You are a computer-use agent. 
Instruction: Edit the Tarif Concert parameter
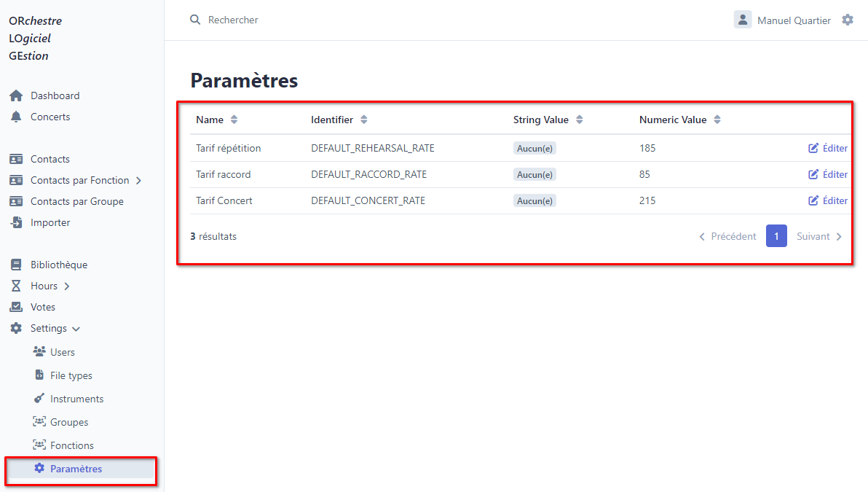point(828,200)
